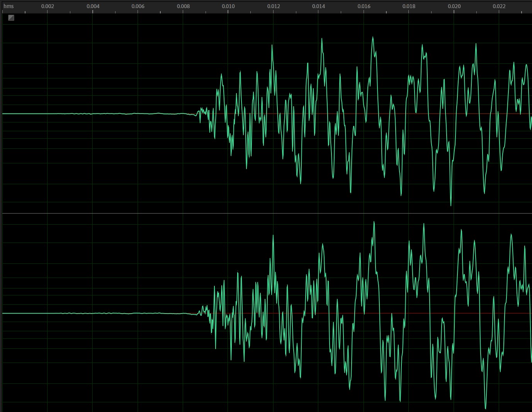Click the minor tick between 0.004 and 0.006
Screen dimensions: 532x412
pyautogui.click(x=116, y=11)
